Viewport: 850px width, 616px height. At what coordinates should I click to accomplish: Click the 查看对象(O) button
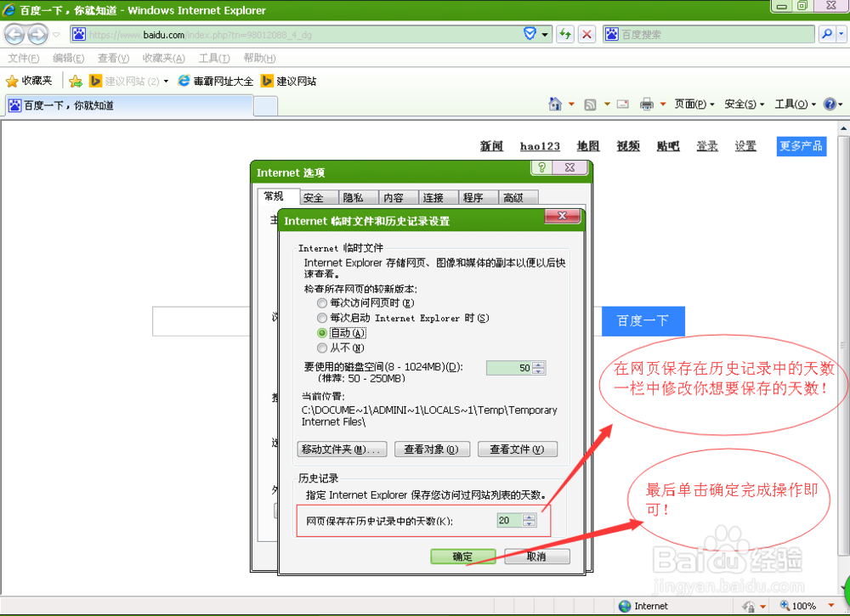coord(432,449)
